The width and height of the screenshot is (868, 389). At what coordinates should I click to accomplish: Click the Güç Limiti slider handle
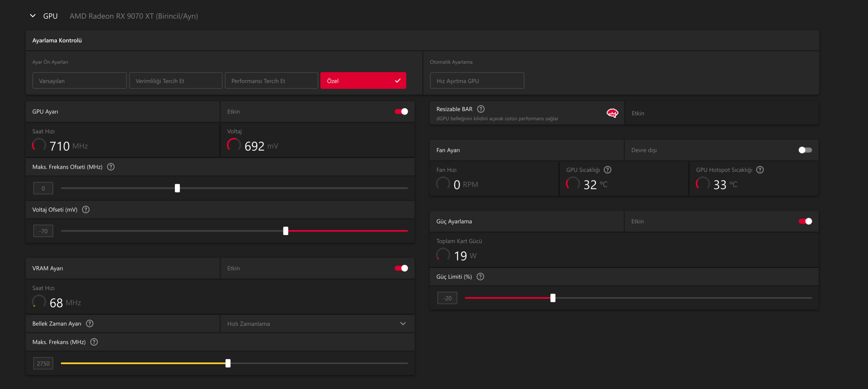coord(553,298)
